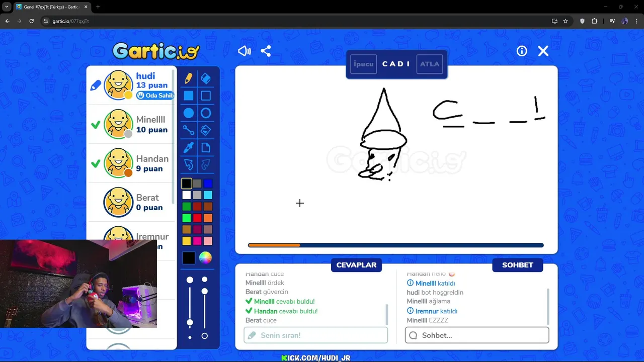
Task: Click the Oda Sahibi badge
Action: pos(155,96)
